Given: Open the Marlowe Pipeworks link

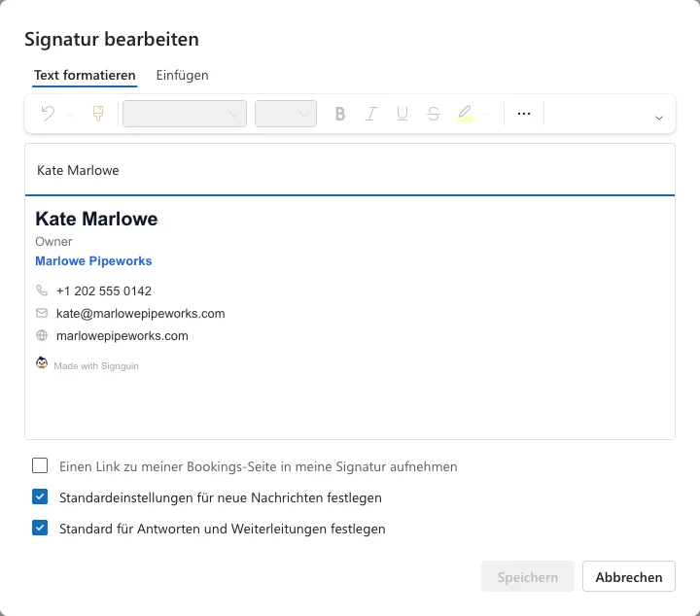Looking at the screenshot, I should [93, 261].
